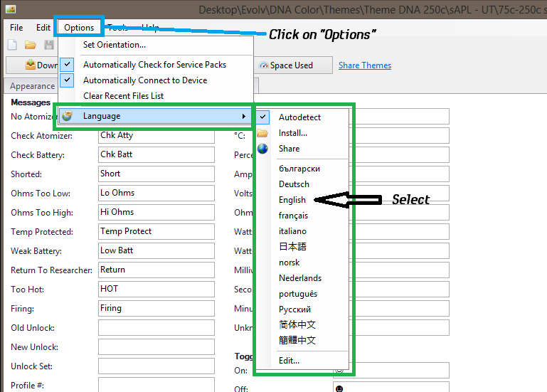The width and height of the screenshot is (547, 392).
Task: Click the Ohms Too Low field
Action: coord(156,193)
